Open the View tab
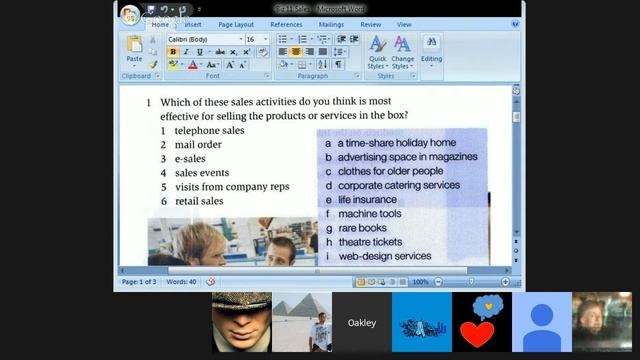 404,24
